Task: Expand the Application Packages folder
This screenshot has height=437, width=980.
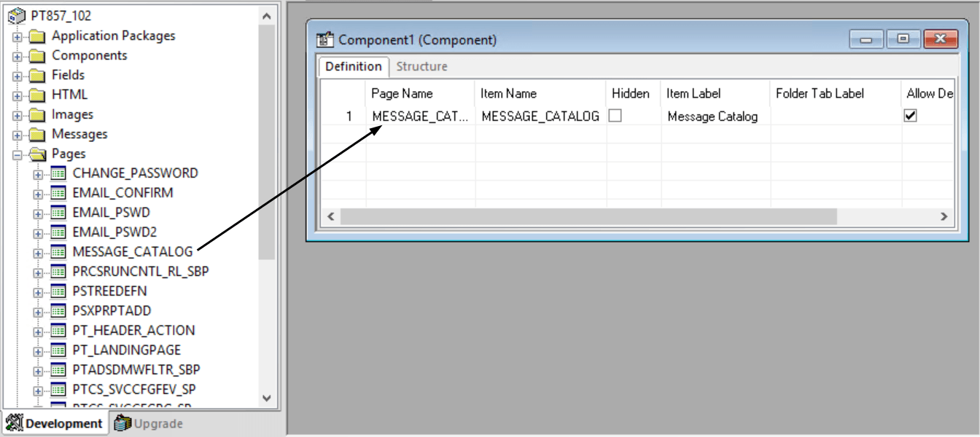Action: point(15,35)
